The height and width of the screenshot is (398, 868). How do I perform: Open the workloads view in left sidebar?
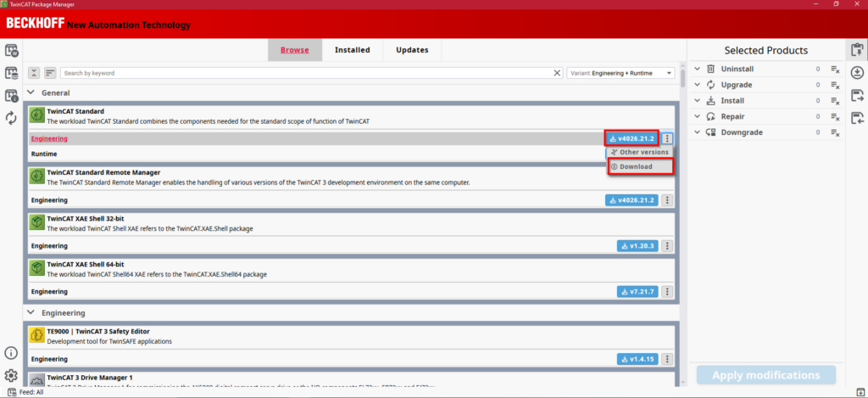11,51
